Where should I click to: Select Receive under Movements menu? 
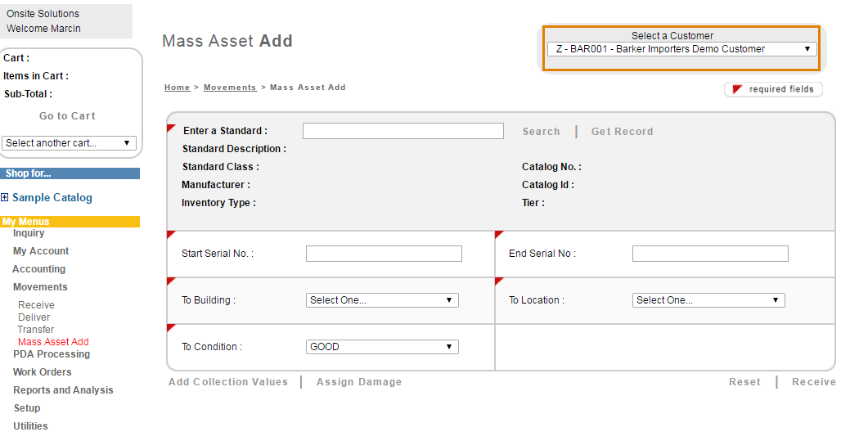[36, 305]
